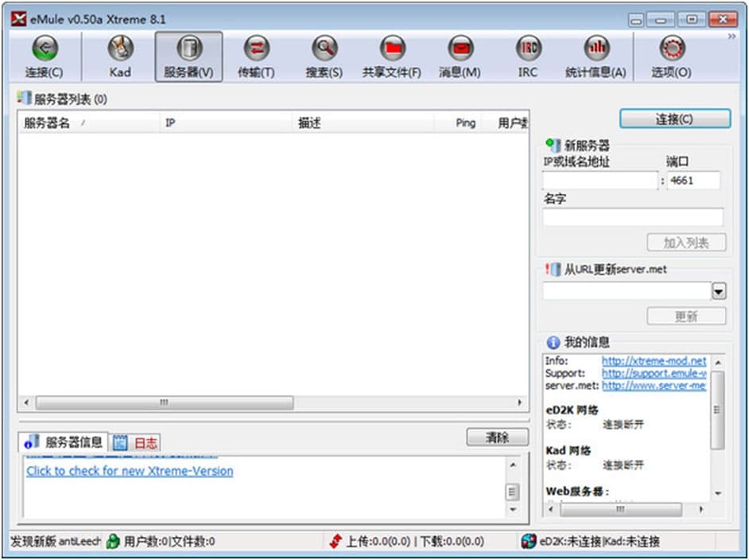Select the 服务器 (Servers) toolbar icon
The image size is (749, 560).
pos(188,54)
